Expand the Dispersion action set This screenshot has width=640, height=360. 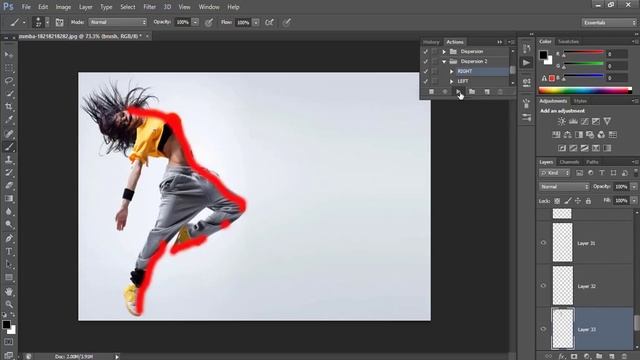click(x=444, y=51)
